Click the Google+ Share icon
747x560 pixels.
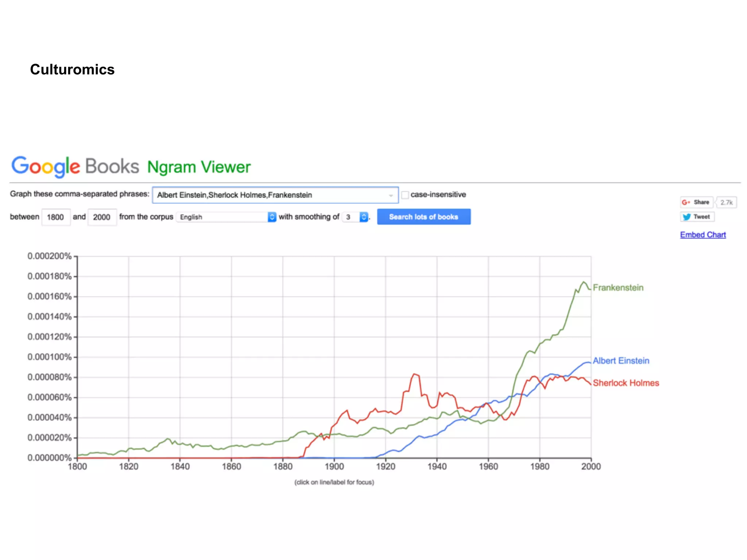point(686,202)
